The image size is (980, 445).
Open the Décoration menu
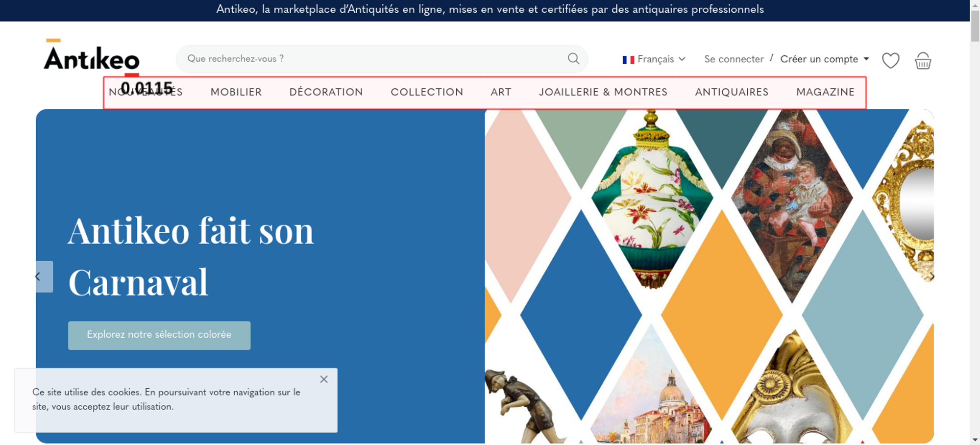(x=326, y=92)
